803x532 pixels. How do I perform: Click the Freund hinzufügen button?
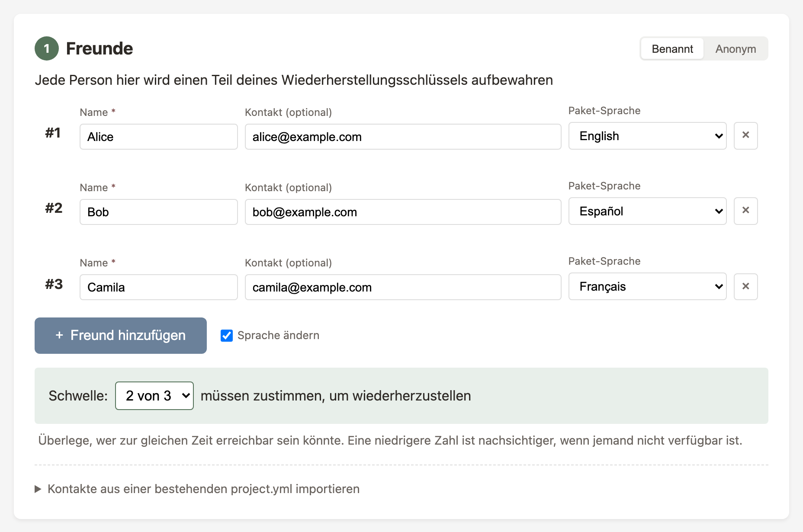pos(121,335)
